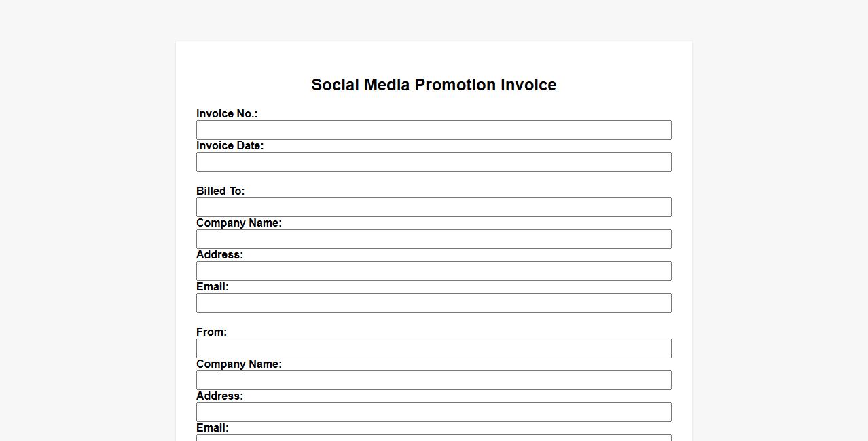868x441 pixels.
Task: Click "Email:" label in From section
Action: coord(212,428)
